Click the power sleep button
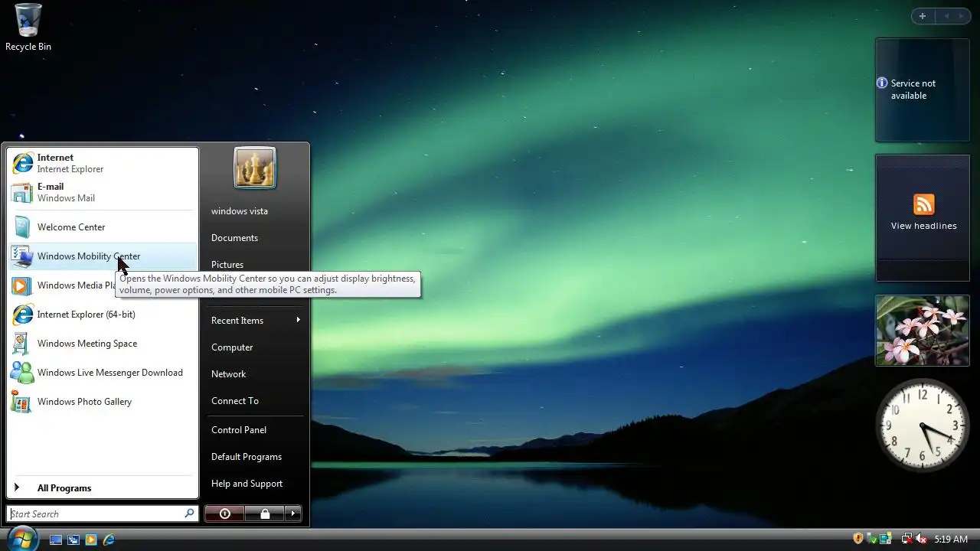 [x=225, y=514]
